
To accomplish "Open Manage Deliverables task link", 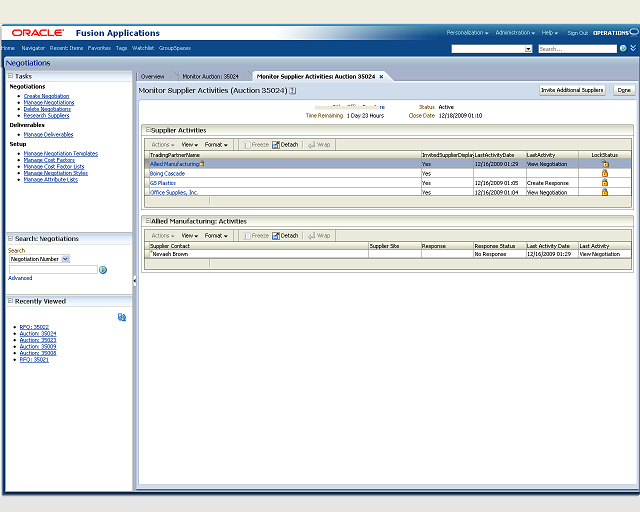I will (x=49, y=134).
